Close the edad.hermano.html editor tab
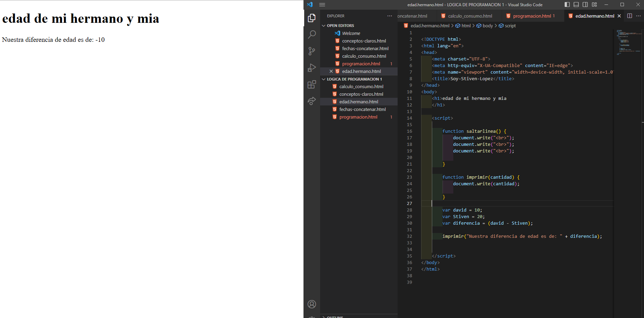The width and height of the screenshot is (644, 318). [x=619, y=16]
